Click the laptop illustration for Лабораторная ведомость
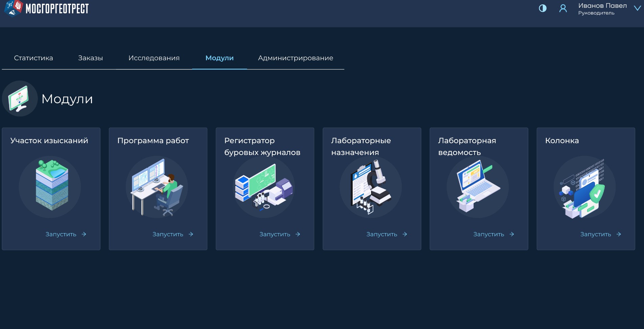The image size is (644, 329). tap(478, 187)
